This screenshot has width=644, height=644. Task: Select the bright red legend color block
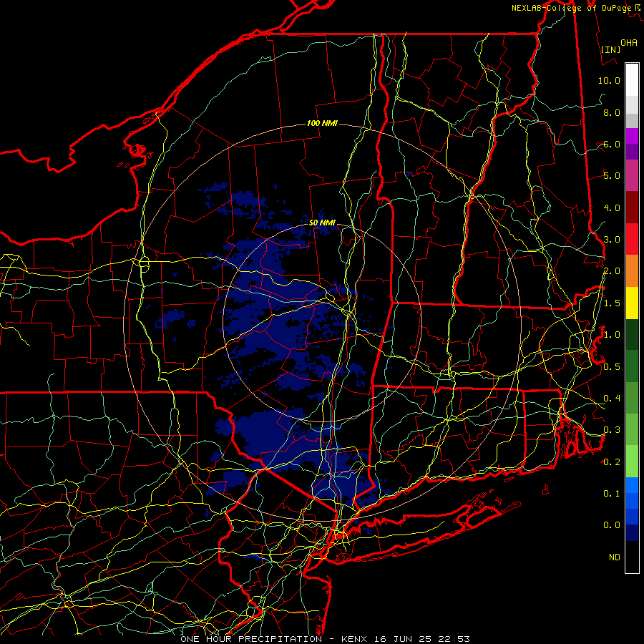[x=632, y=239]
